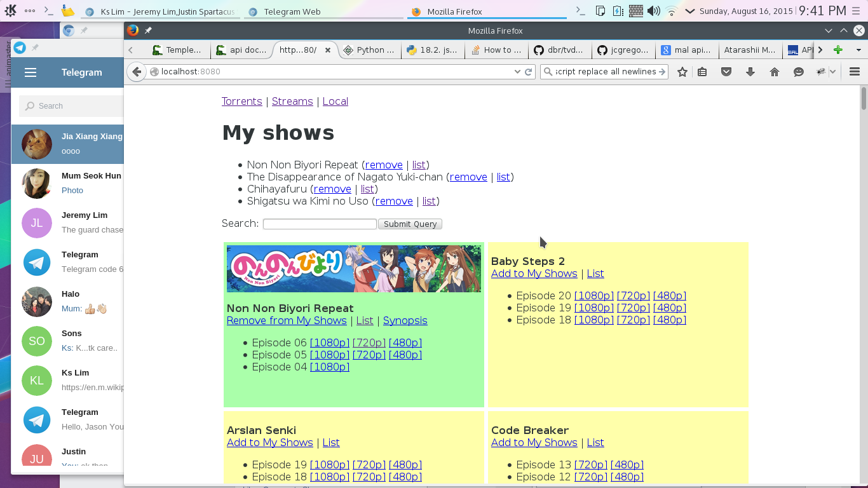Screen dimensions: 868x488
Task: Click the Firefox web search box
Action: point(604,72)
